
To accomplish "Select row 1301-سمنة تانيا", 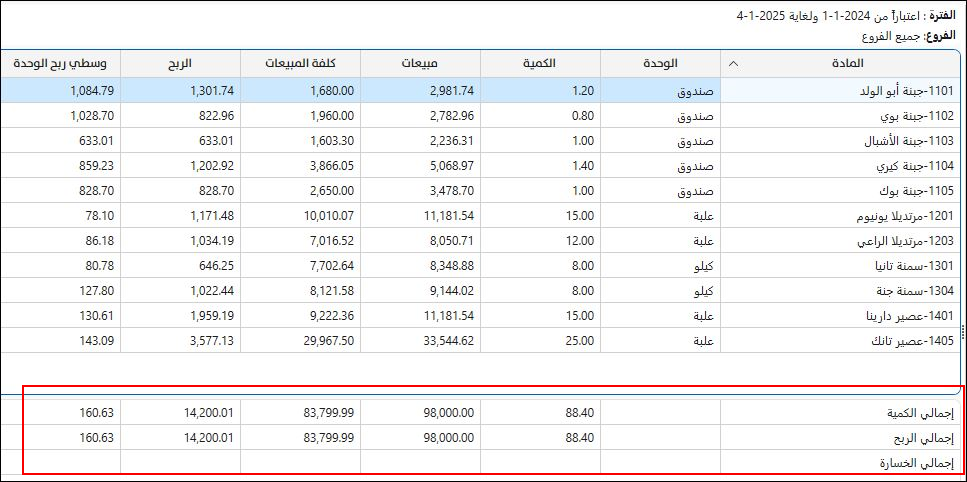I will click(480, 266).
